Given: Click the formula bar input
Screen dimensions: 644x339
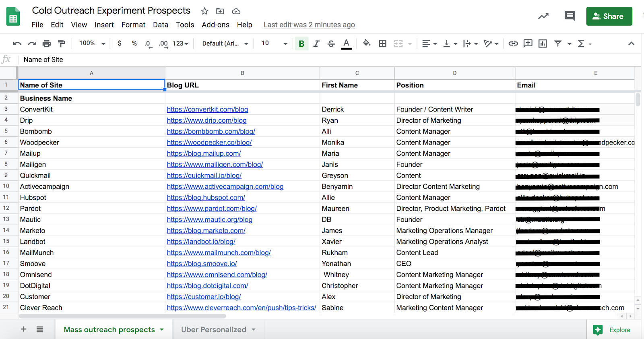Looking at the screenshot, I should 330,60.
